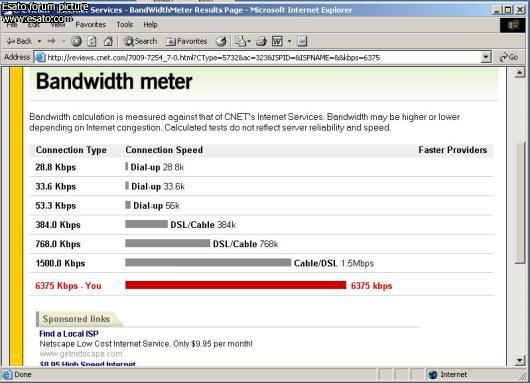Image resolution: width=530 pixels, height=383 pixels.
Task: Click the Discuss toolbar icon
Action: point(302,41)
